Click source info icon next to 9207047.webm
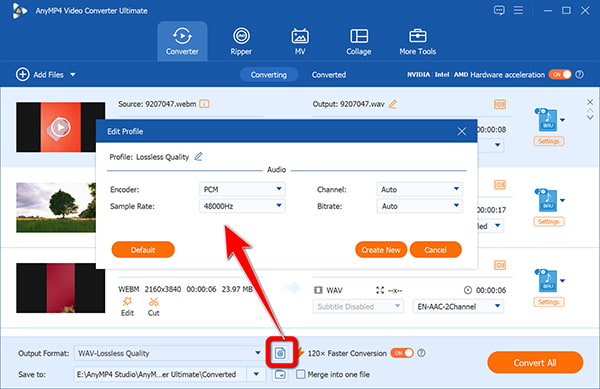Image resolution: width=600 pixels, height=389 pixels. [204, 104]
